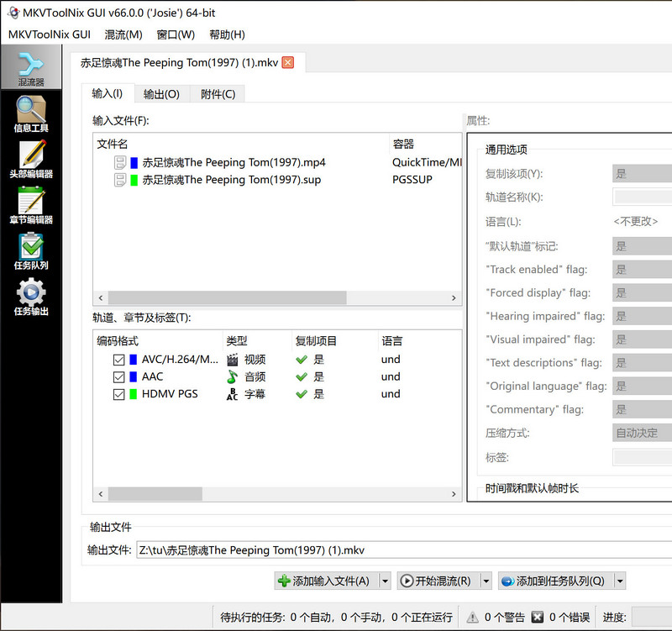Click the 标签 input field

click(642, 457)
